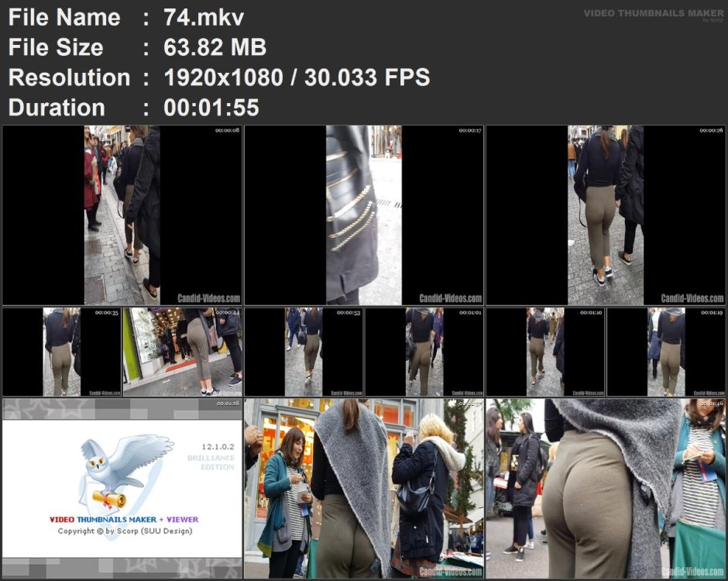The image size is (728, 581).
Task: Click the Resolution value 1920x1080
Action: (223, 77)
